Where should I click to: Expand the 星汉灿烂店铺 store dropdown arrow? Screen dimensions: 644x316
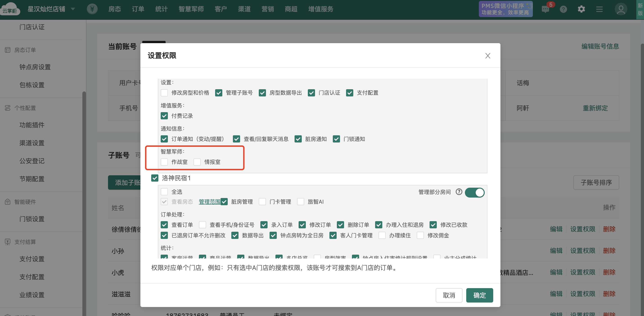pyautogui.click(x=73, y=9)
